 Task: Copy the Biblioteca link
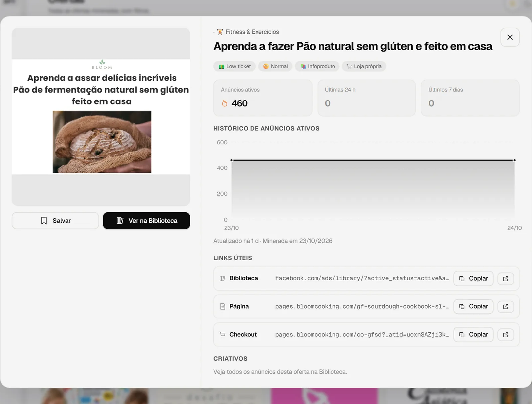coord(473,278)
